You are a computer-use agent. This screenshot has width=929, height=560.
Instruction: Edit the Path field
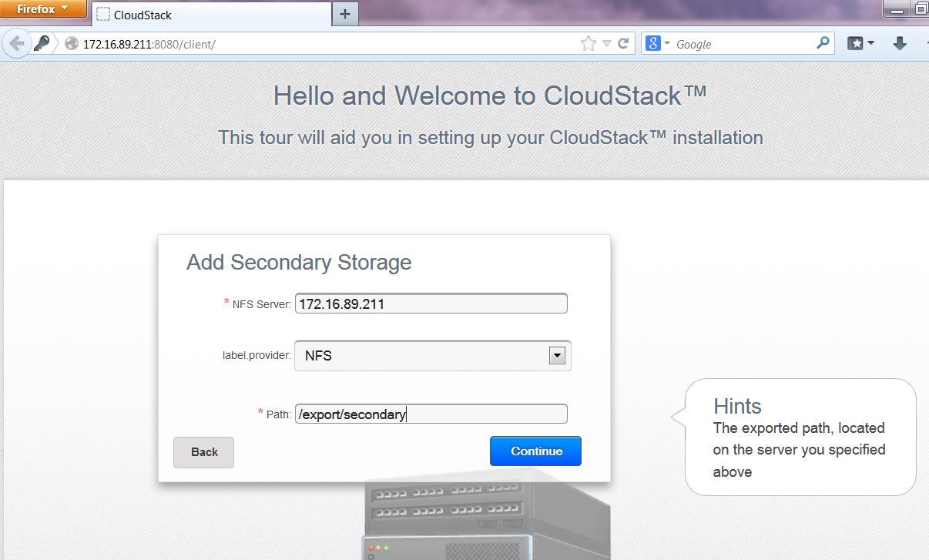(x=431, y=414)
